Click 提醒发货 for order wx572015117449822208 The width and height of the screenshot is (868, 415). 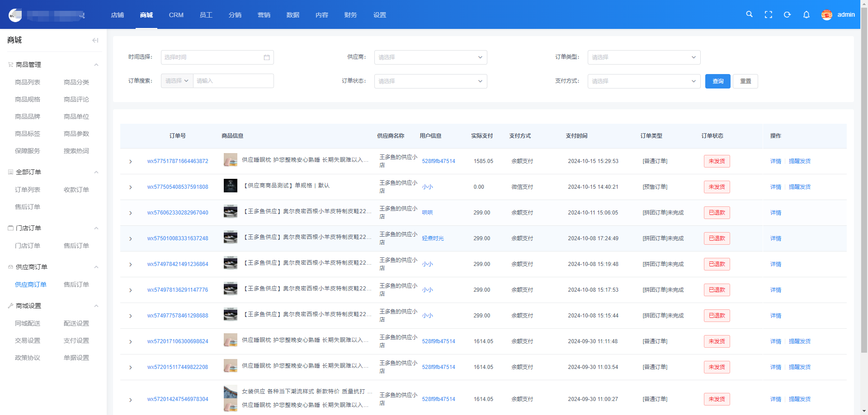(800, 367)
